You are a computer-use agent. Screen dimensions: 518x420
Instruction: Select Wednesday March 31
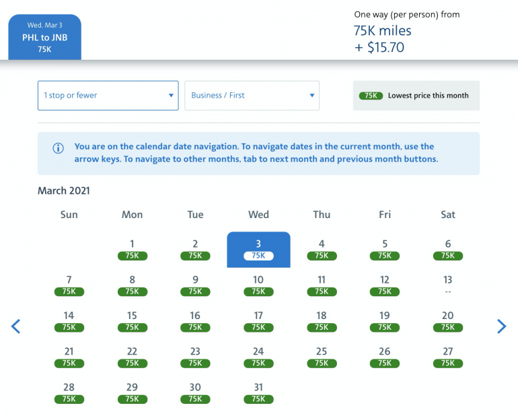coord(258,392)
